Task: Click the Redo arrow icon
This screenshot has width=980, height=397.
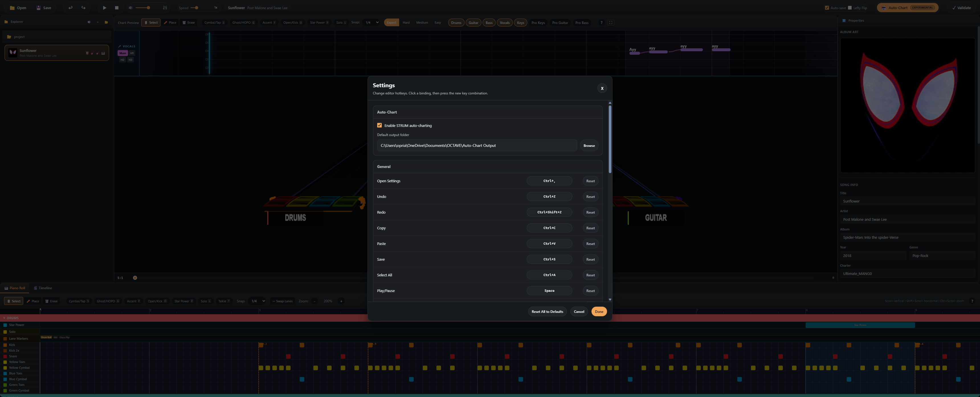Action: click(83, 8)
